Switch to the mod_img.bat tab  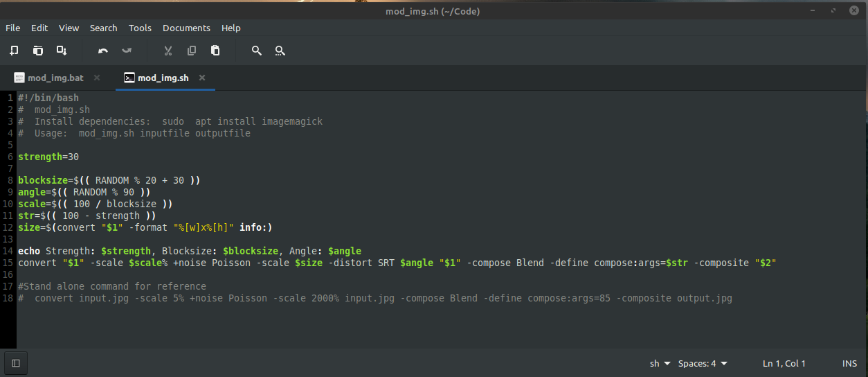55,78
